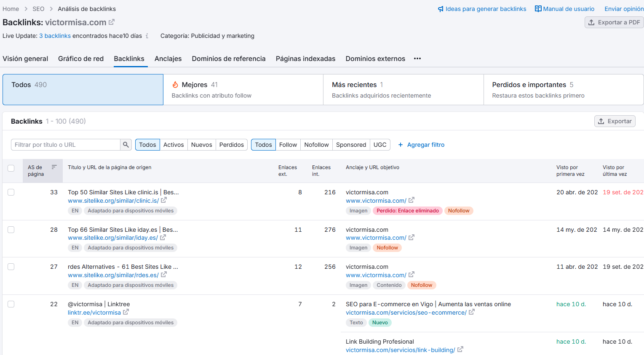Image resolution: width=644 pixels, height=355 pixels.
Task: Switch to the Dominios de referencia tab
Action: 229,58
